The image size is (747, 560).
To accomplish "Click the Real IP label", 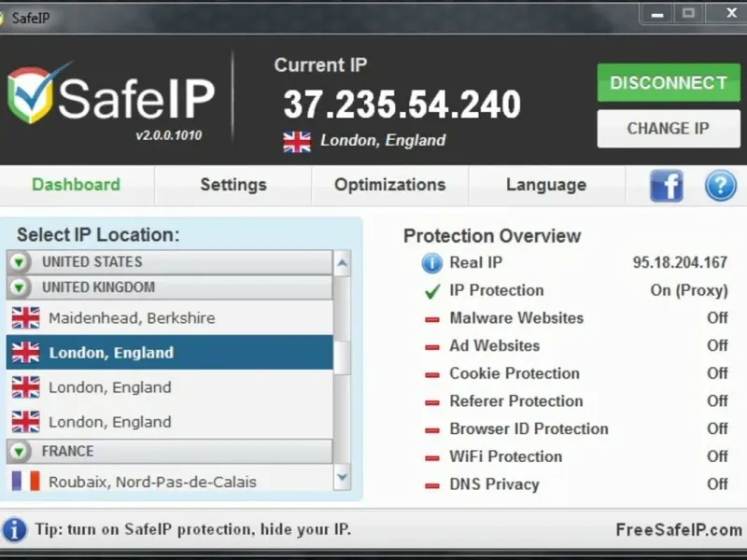I will pos(476,262).
